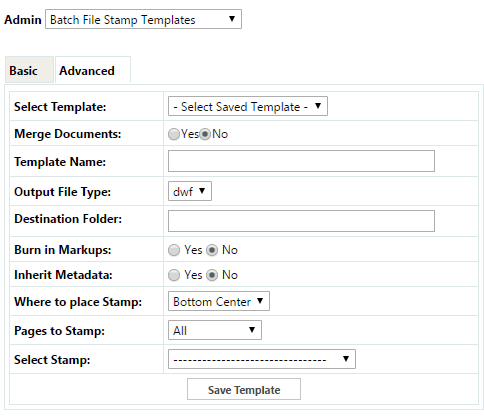Click the Template Name text field
This screenshot has height=416, width=484.
click(x=301, y=161)
